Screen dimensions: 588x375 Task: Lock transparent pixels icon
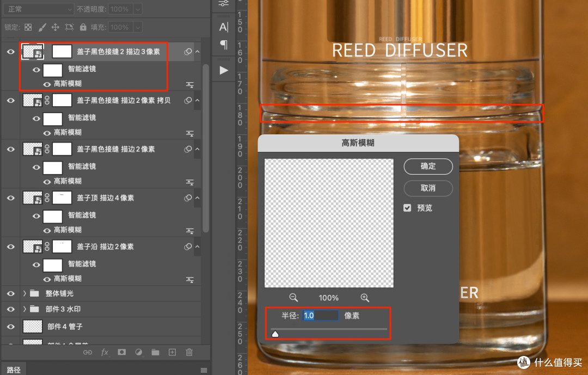click(x=28, y=27)
